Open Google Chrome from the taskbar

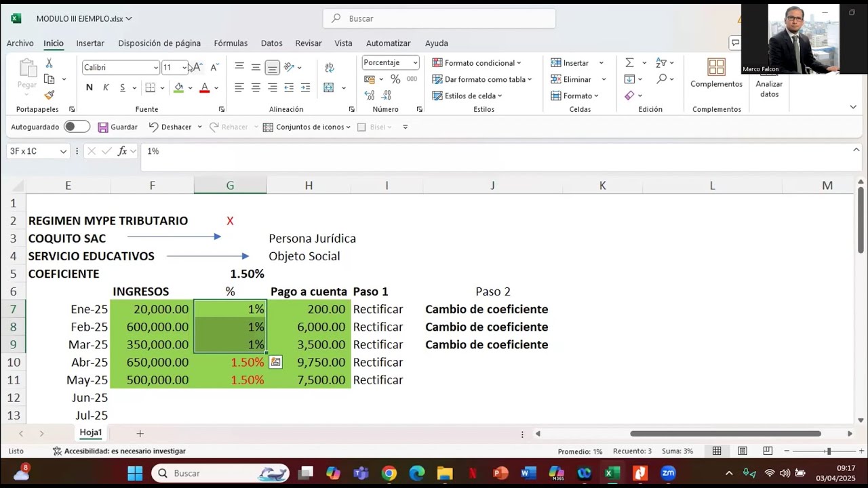[x=389, y=473]
